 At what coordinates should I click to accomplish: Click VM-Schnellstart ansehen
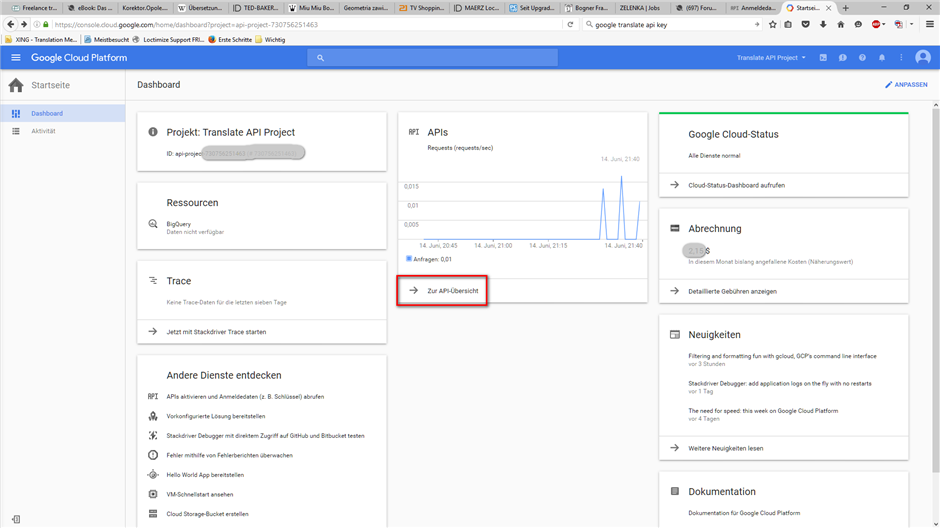pyautogui.click(x=200, y=494)
